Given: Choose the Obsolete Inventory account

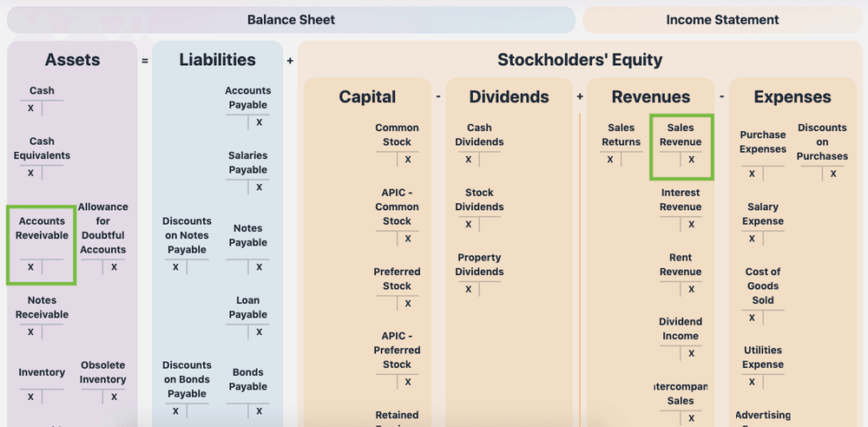Looking at the screenshot, I should [x=102, y=381].
